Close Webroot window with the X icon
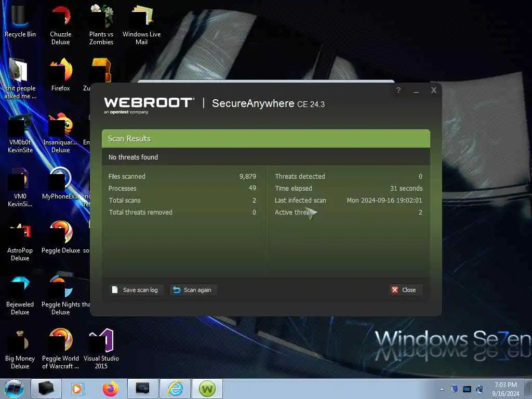 tap(433, 90)
